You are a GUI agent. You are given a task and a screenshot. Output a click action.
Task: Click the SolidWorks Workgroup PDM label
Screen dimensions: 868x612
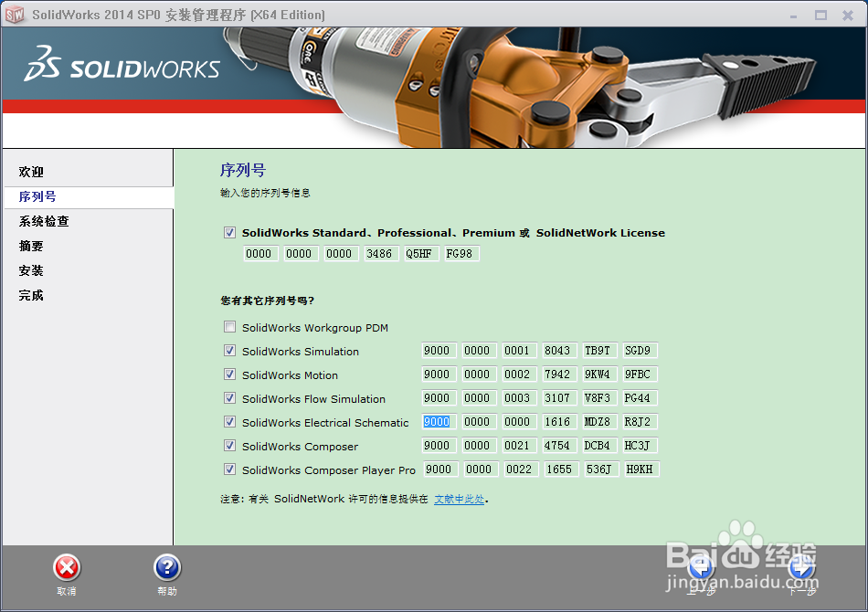pyautogui.click(x=315, y=328)
